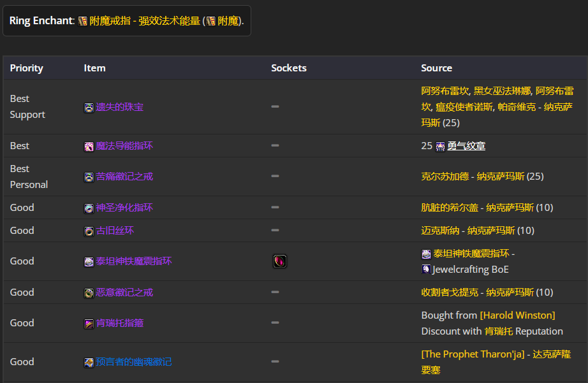Open the 预言者的幽魂徽记 item link
Image resolution: width=588 pixels, height=383 pixels.
(x=134, y=361)
